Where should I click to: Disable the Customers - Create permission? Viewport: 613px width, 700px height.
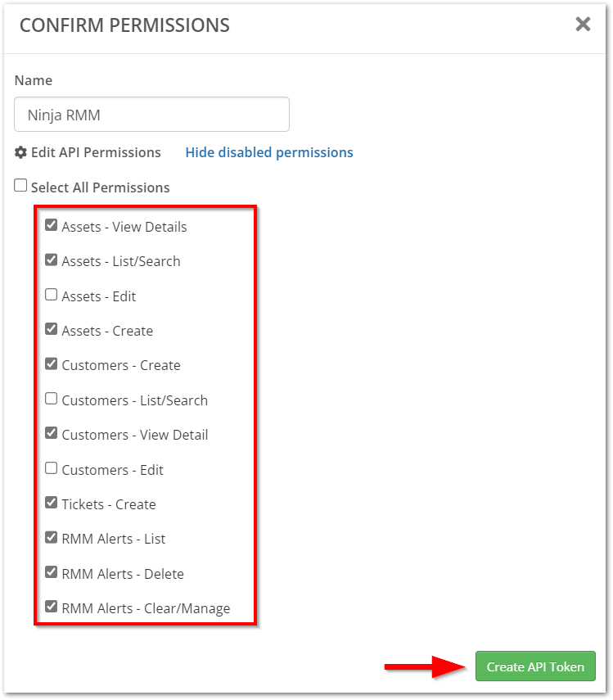click(x=52, y=364)
